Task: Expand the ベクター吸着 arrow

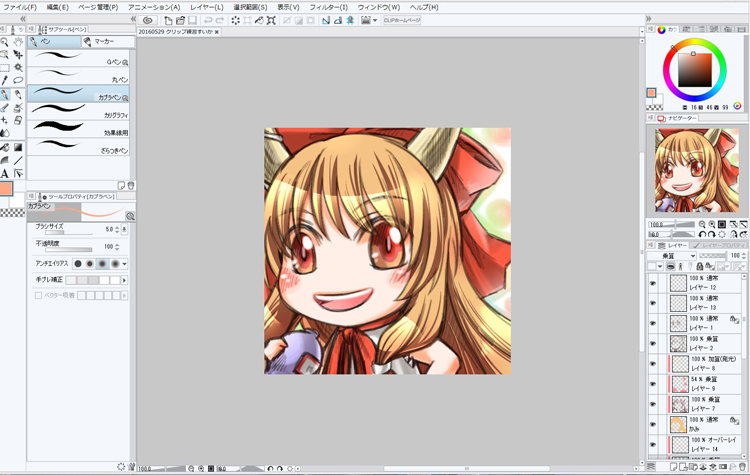Action: (124, 296)
